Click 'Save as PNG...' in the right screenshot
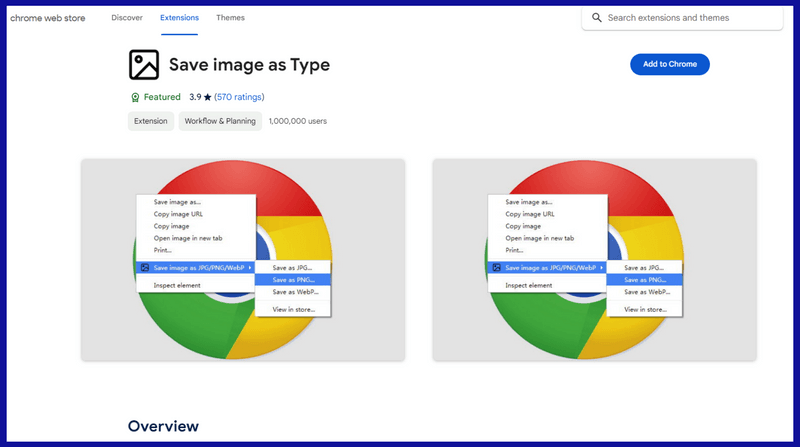Viewport: 800px width, 447px height. (644, 280)
